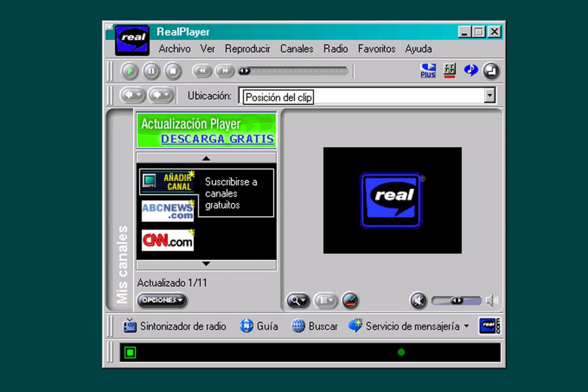The height and width of the screenshot is (392, 588).
Task: Click the rewind button
Action: [202, 71]
